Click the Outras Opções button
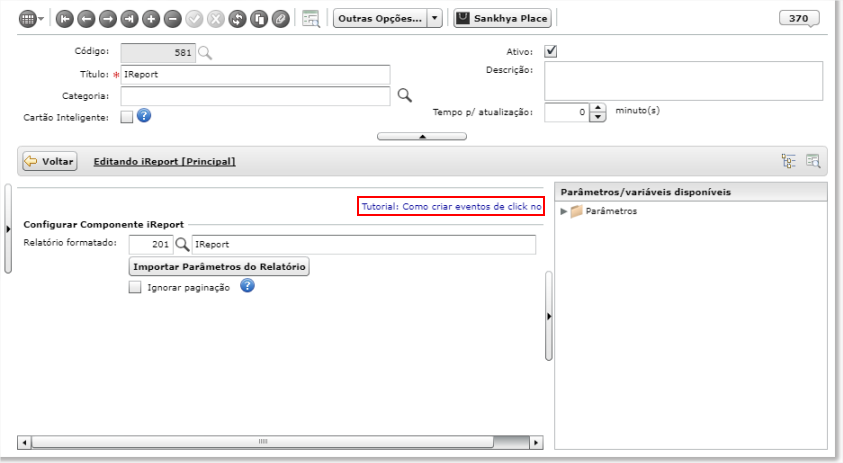 (380, 18)
